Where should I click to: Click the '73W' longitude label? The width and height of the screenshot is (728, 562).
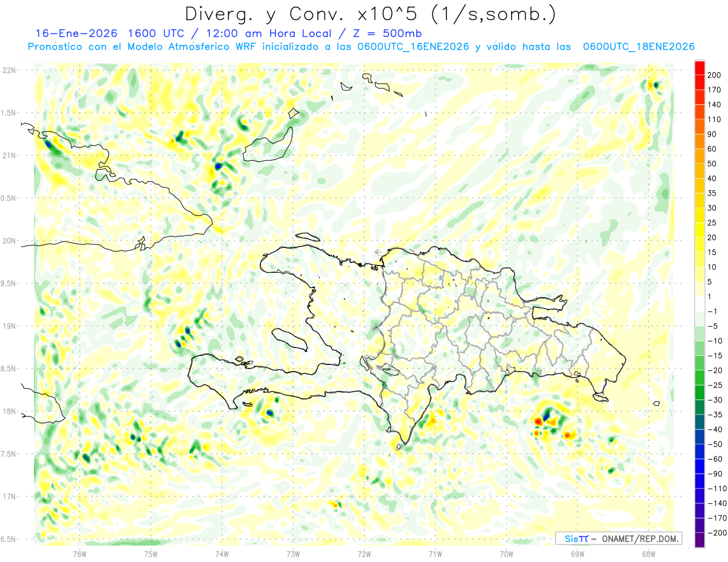292,554
